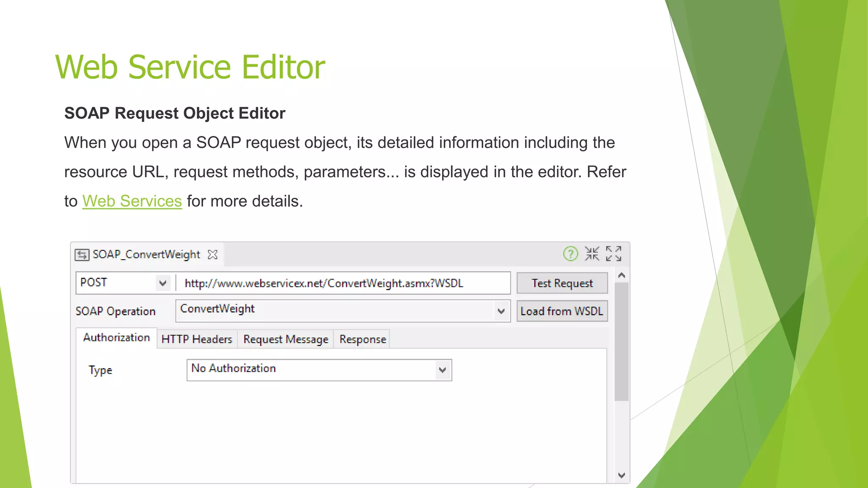Image resolution: width=868 pixels, height=488 pixels.
Task: Click the SOAP_ConvertWeight tab request icon
Action: [x=82, y=255]
